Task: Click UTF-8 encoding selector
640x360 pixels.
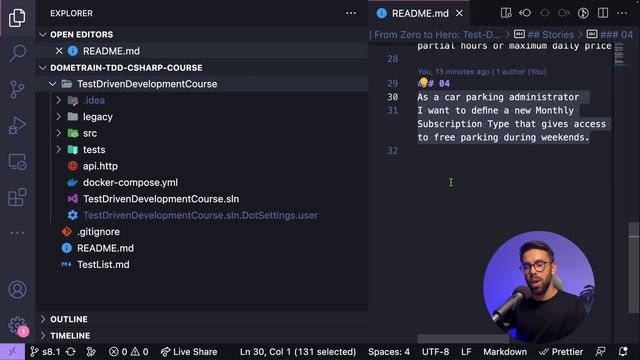Action: pos(435,352)
